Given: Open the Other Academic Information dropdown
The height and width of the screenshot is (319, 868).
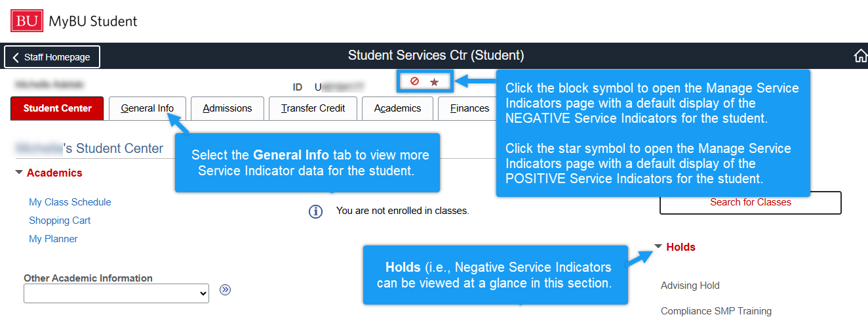Looking at the screenshot, I should [x=116, y=294].
